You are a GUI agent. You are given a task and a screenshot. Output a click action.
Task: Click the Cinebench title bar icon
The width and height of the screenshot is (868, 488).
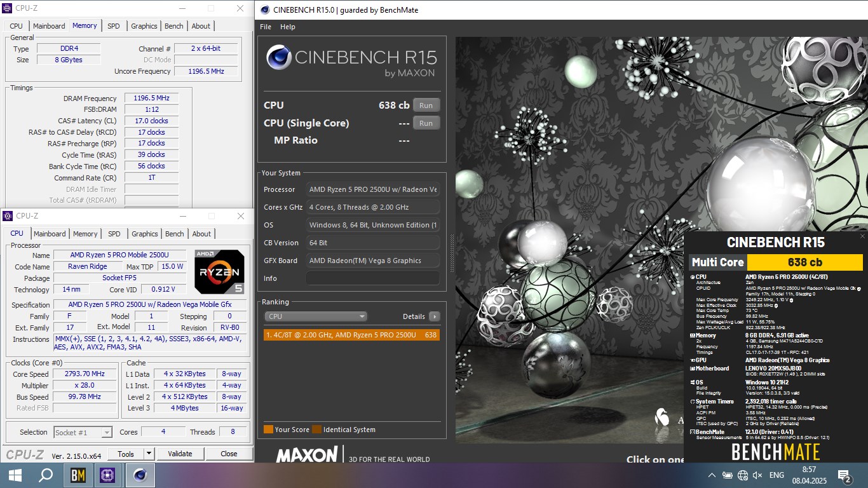pos(264,10)
